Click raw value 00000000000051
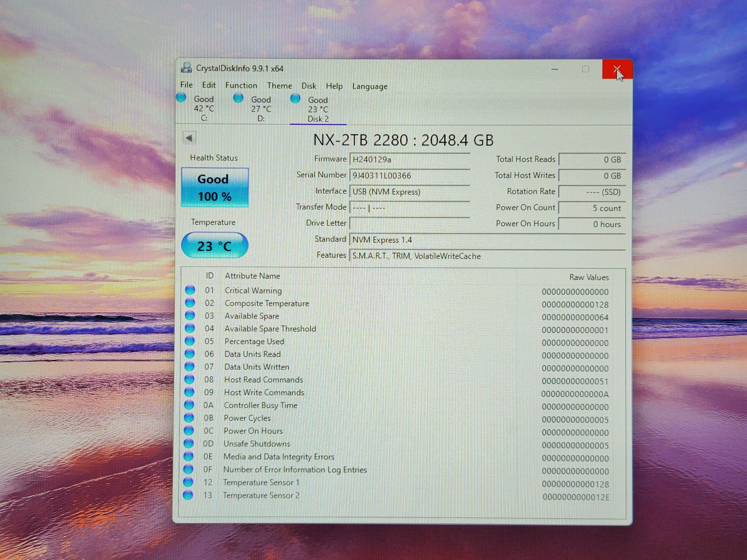 [x=575, y=381]
